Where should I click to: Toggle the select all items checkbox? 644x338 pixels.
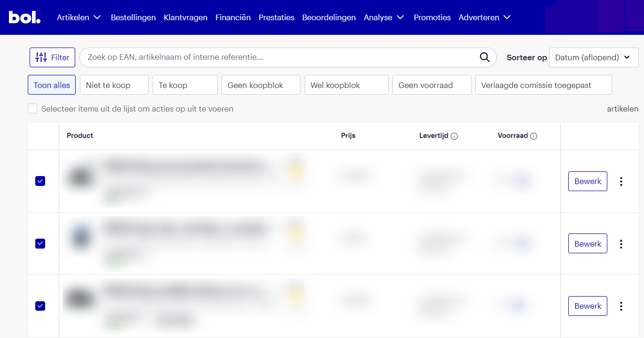point(32,109)
